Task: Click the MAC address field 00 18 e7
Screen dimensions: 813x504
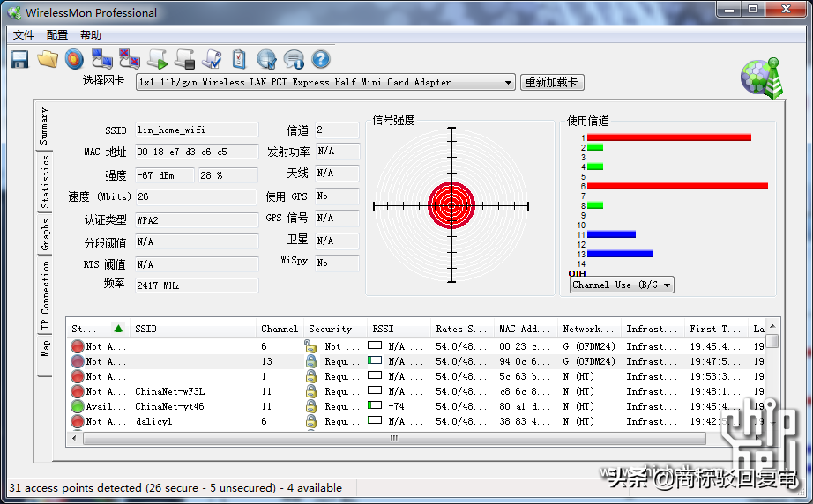Action: [x=197, y=152]
